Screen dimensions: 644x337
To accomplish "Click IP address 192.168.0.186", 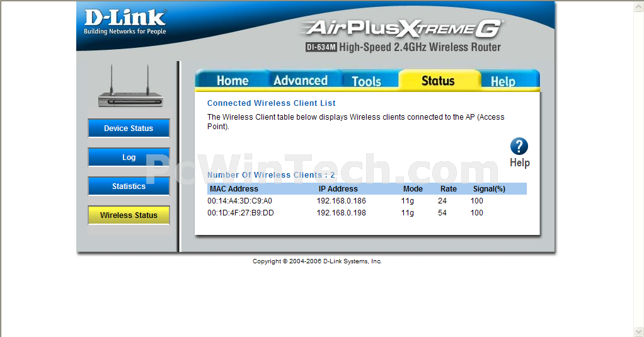I will click(342, 201).
